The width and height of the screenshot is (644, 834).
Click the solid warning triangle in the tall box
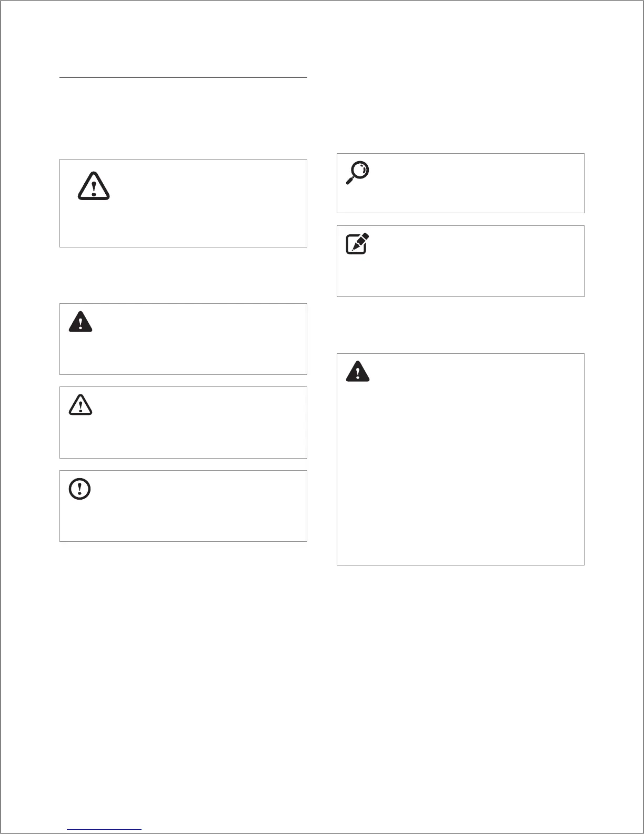pyautogui.click(x=358, y=371)
